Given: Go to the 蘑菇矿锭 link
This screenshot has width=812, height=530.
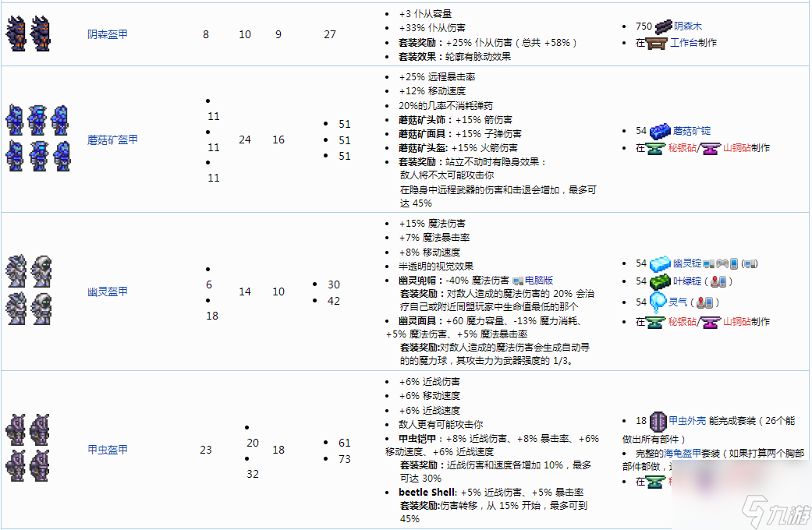Looking at the screenshot, I should tap(692, 131).
